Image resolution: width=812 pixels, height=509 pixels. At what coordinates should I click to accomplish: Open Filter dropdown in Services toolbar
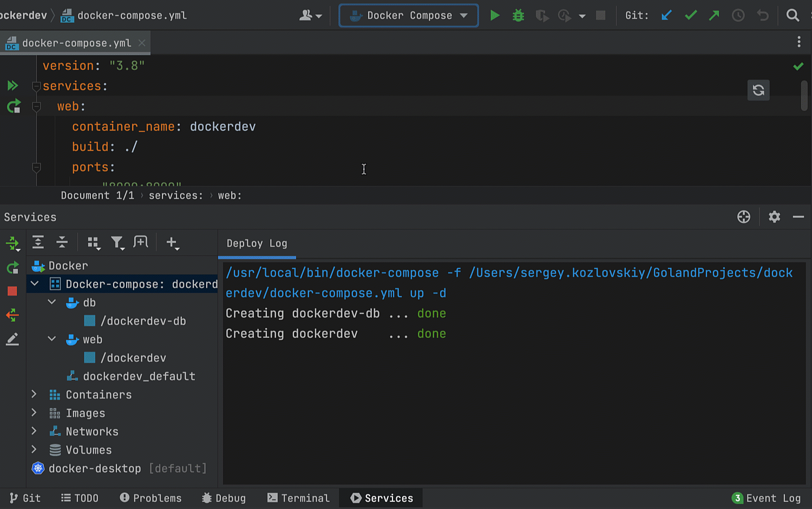(x=117, y=243)
